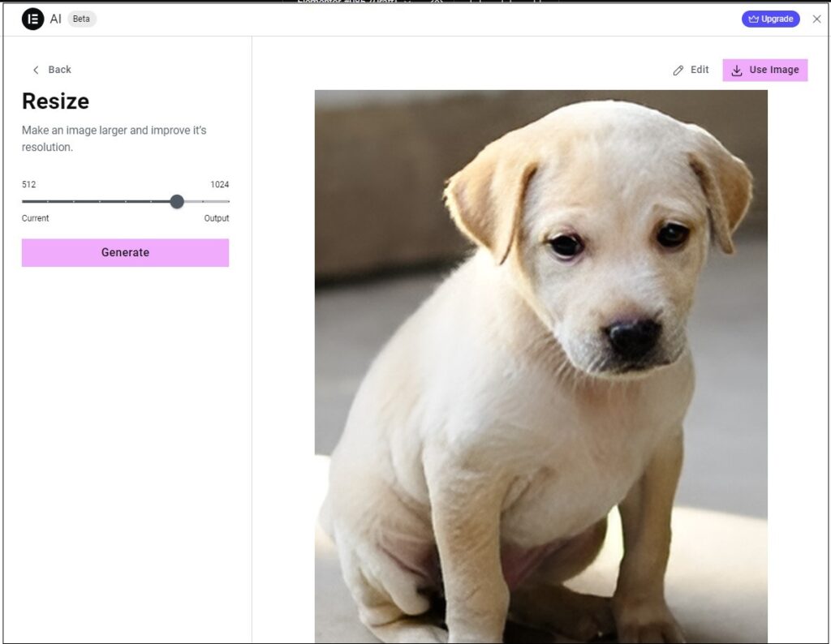The width and height of the screenshot is (831, 644).
Task: Click the resize slider handle
Action: coord(177,201)
